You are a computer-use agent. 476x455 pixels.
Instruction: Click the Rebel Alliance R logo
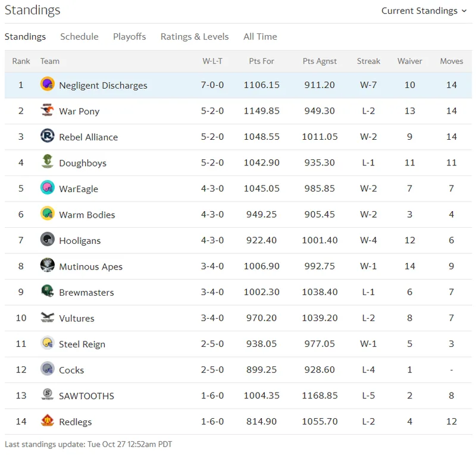(48, 136)
